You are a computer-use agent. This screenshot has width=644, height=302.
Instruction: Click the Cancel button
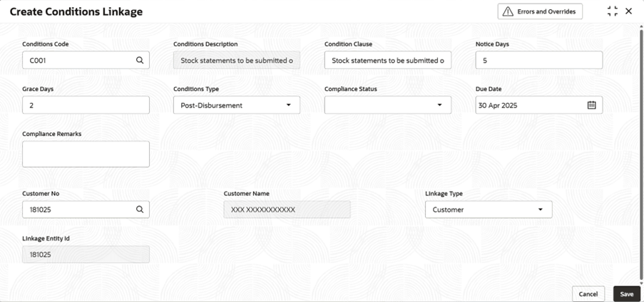[x=588, y=293]
